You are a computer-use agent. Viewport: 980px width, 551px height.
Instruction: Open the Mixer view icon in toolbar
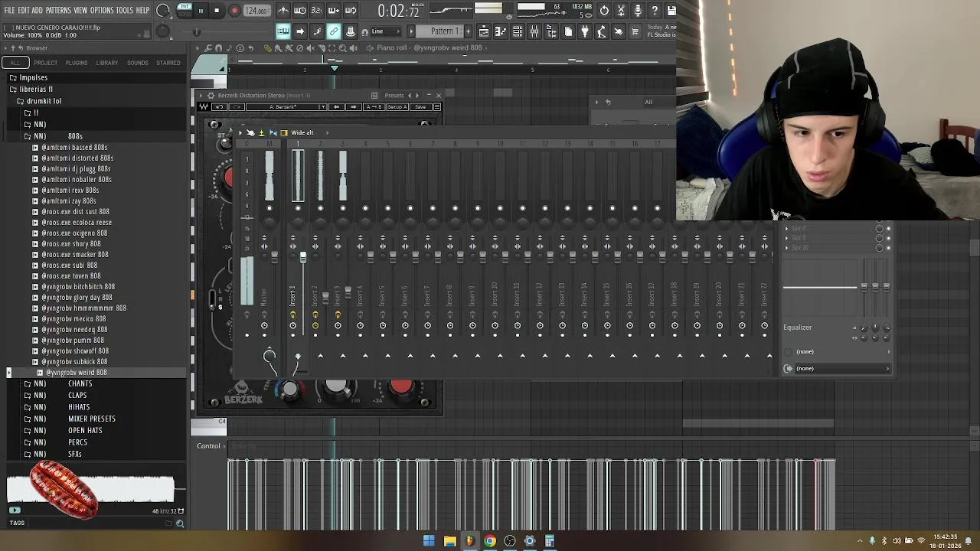click(x=534, y=31)
